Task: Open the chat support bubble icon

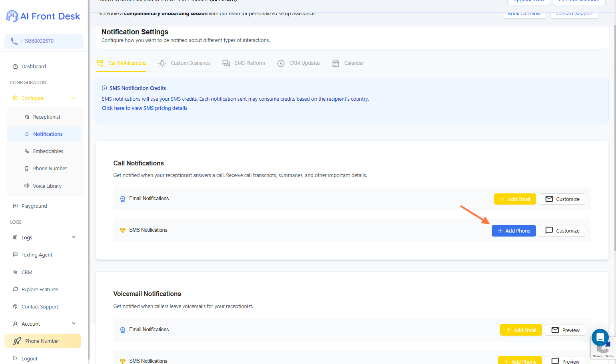Action: click(600, 337)
